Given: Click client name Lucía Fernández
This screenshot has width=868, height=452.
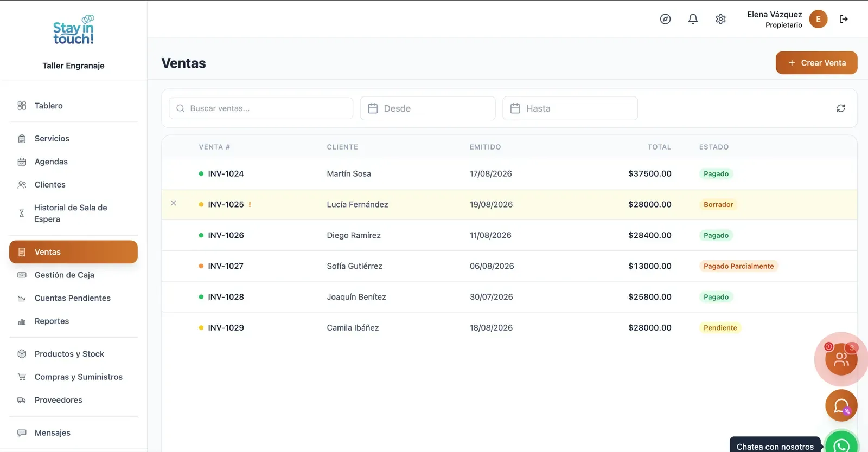Looking at the screenshot, I should click(x=358, y=204).
